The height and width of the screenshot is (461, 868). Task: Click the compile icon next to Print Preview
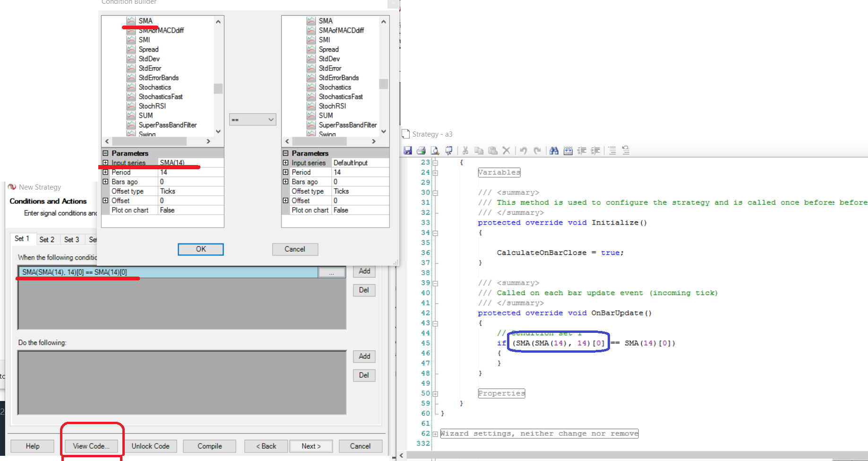coord(448,150)
